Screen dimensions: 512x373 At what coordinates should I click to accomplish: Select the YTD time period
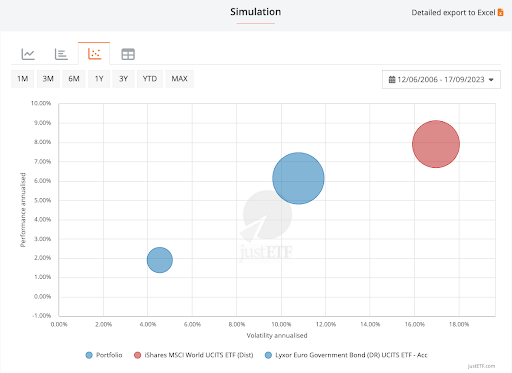pyautogui.click(x=150, y=79)
